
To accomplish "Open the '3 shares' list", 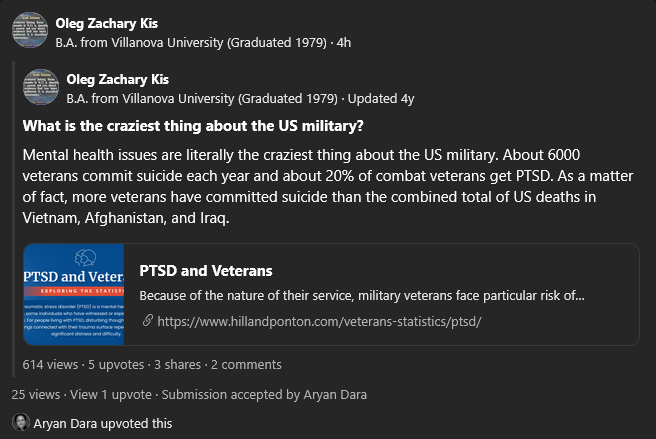I will click(x=177, y=365).
